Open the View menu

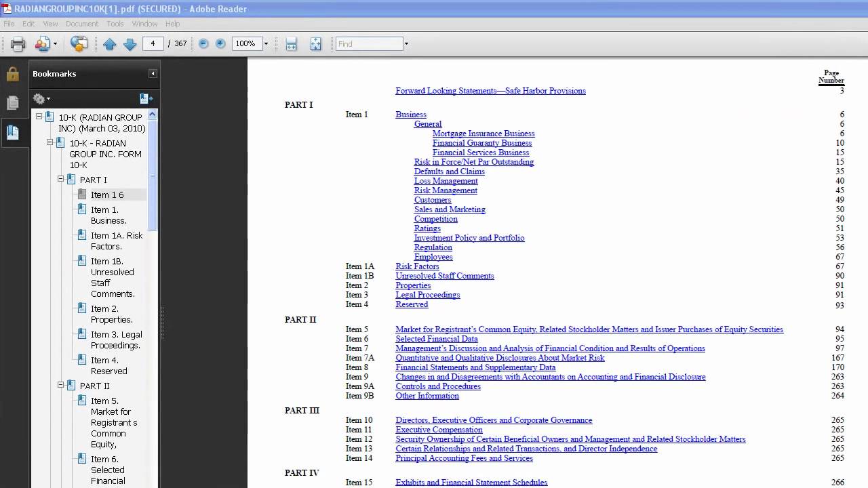coord(50,24)
